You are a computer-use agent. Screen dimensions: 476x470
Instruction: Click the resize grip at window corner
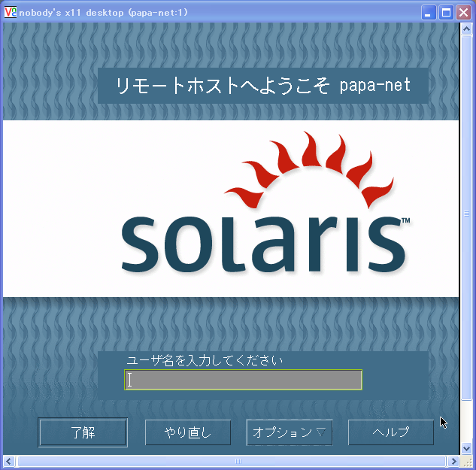click(466, 462)
